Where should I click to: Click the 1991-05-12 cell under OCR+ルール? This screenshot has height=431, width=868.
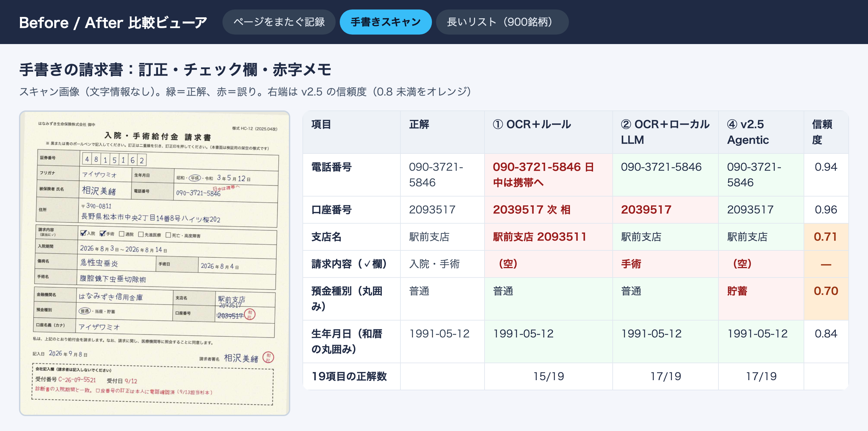[x=548, y=341]
